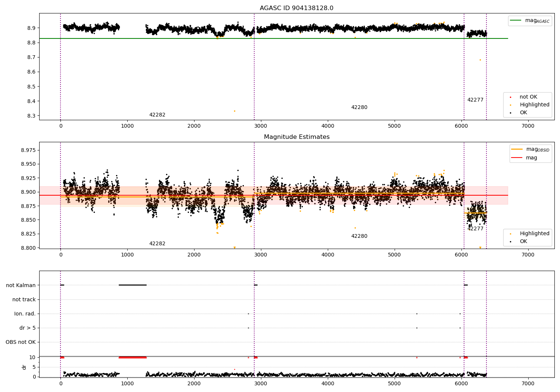Click y-axis tick 8.8 in top plot
The image size is (560, 392).
coord(31,43)
